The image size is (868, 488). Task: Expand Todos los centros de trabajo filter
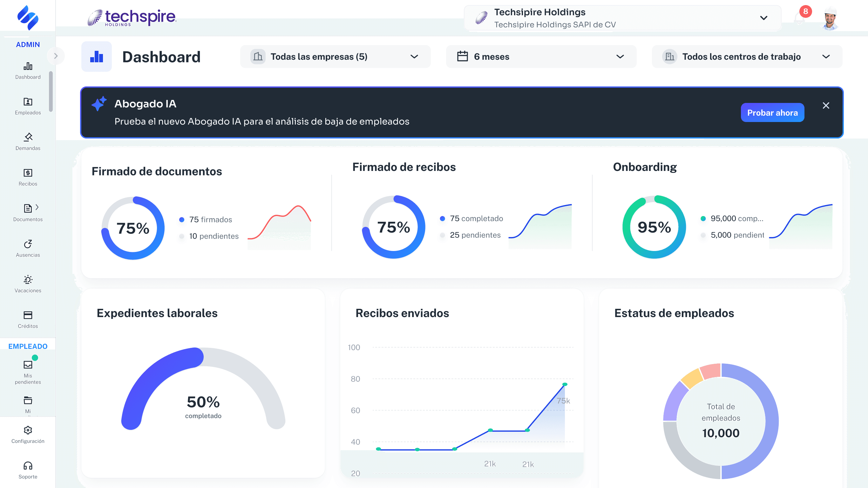[x=747, y=56]
